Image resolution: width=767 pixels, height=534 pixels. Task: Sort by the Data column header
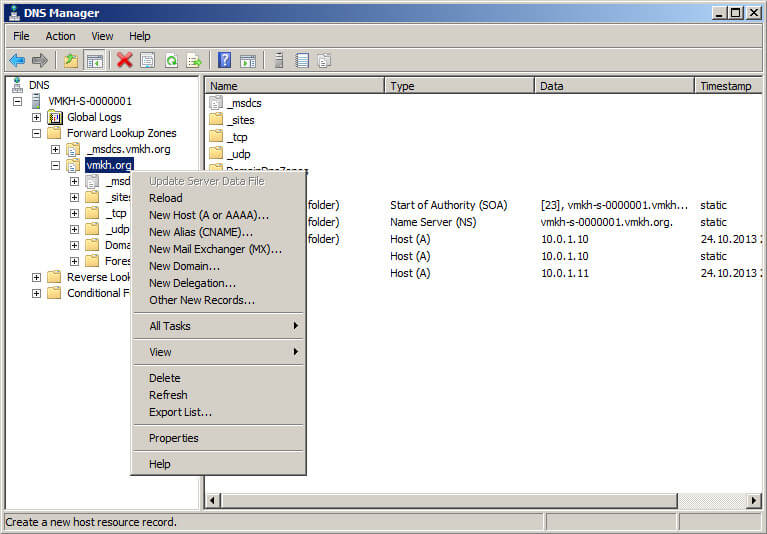[x=615, y=86]
